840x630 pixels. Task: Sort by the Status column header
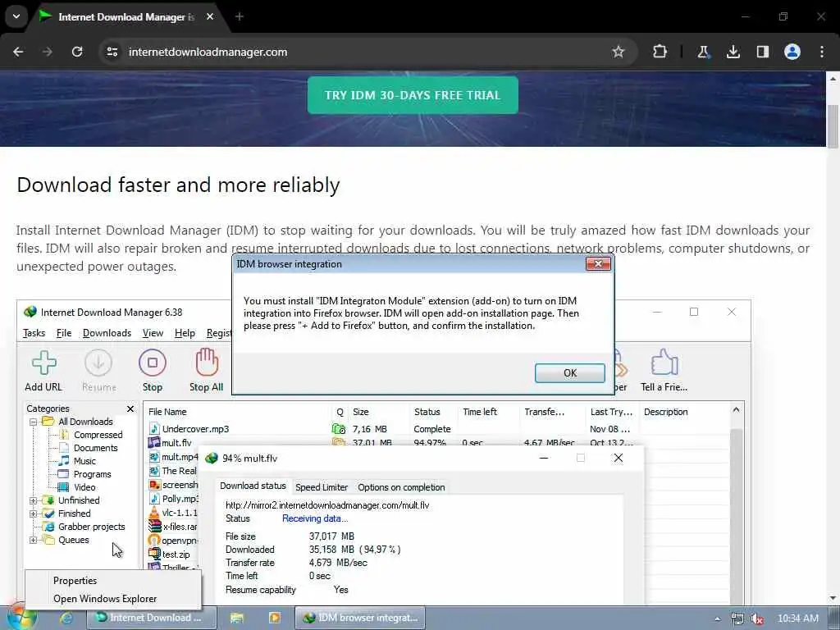coord(435,412)
